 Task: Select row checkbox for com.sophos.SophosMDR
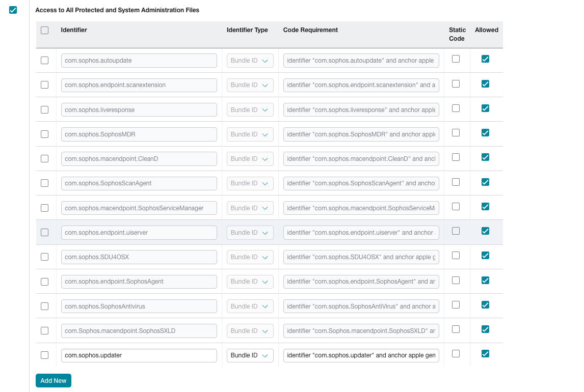tap(45, 134)
